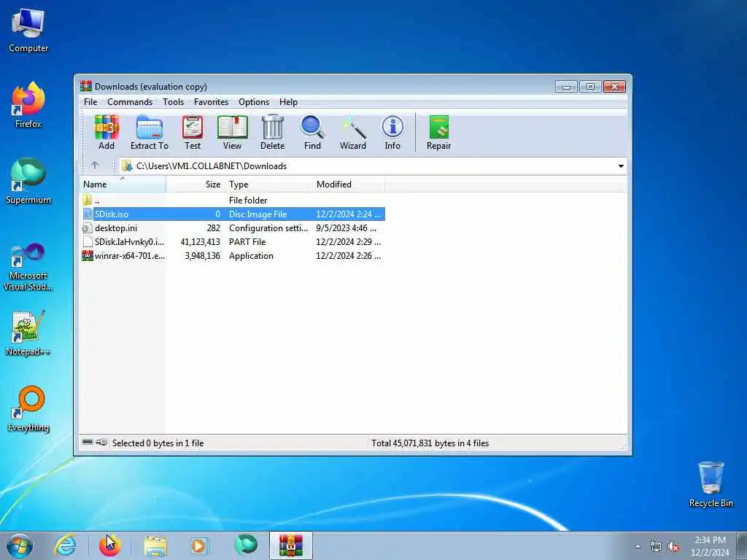
Task: Click WinRAR taskbar button
Action: point(290,545)
